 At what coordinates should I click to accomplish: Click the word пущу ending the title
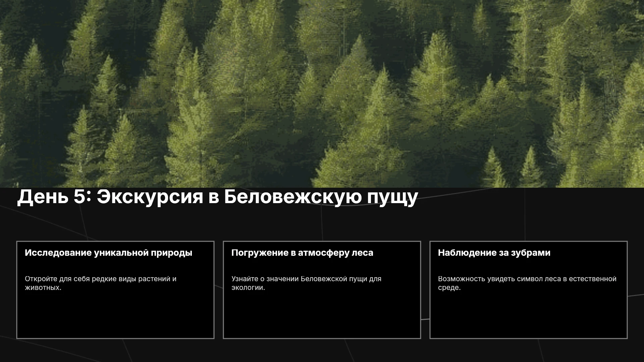392,198
